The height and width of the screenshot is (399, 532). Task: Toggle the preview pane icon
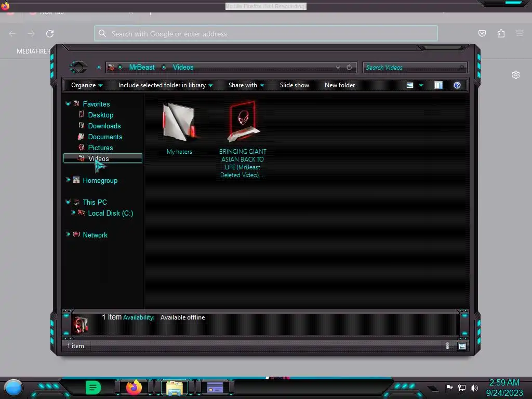(x=438, y=85)
